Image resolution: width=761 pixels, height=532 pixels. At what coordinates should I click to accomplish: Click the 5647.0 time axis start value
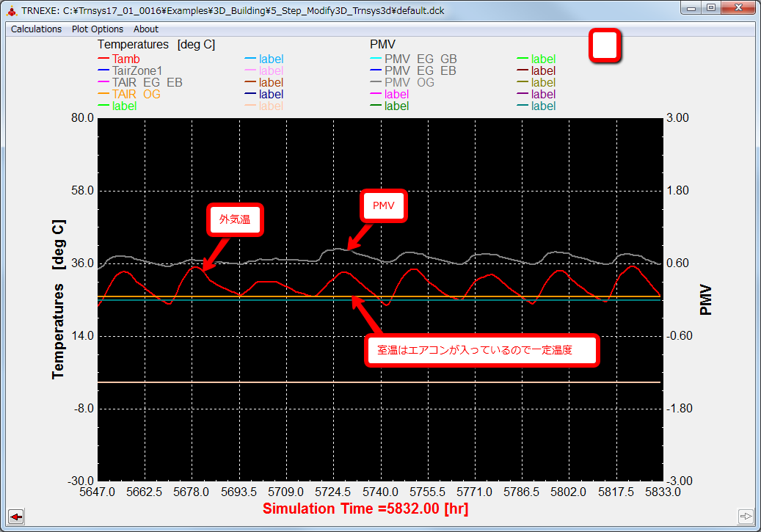tap(97, 492)
